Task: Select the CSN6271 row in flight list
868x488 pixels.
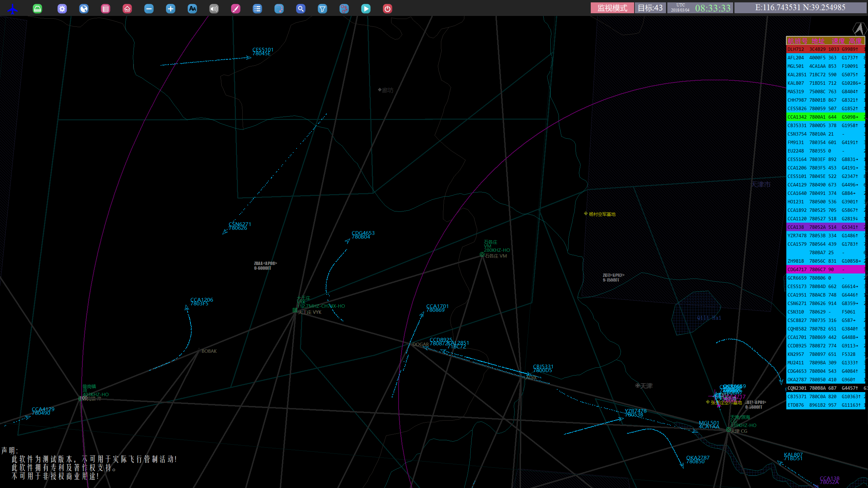Action: click(x=826, y=303)
